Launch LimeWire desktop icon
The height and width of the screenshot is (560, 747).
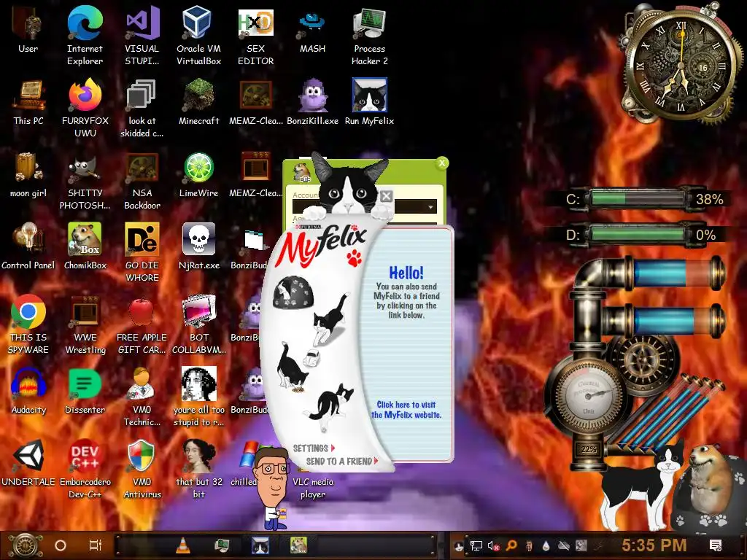pos(198,168)
